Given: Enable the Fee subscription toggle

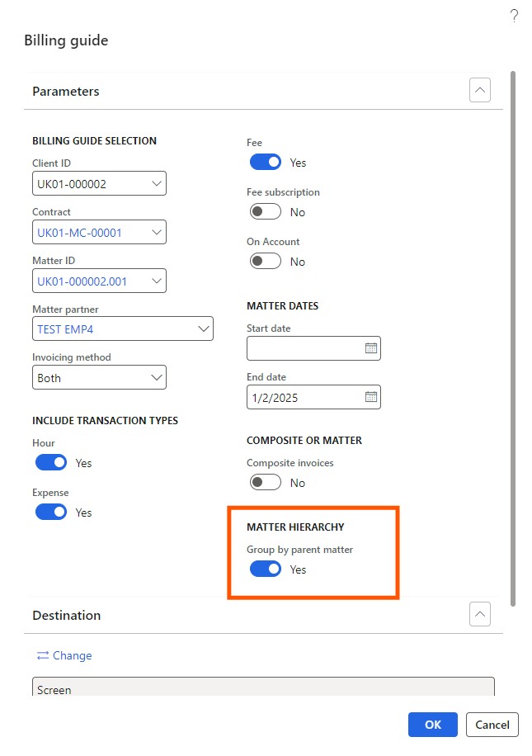Looking at the screenshot, I should (265, 211).
